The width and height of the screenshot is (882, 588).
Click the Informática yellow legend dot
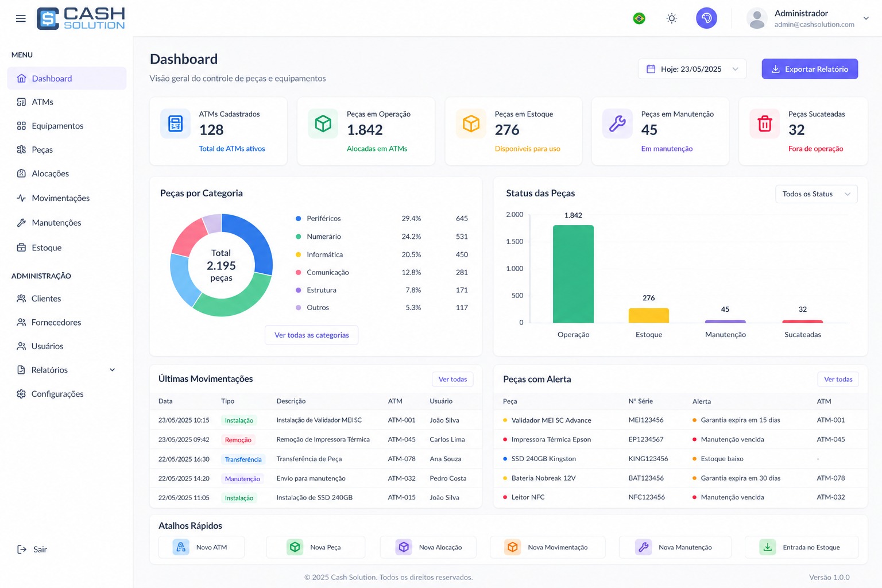(x=298, y=254)
